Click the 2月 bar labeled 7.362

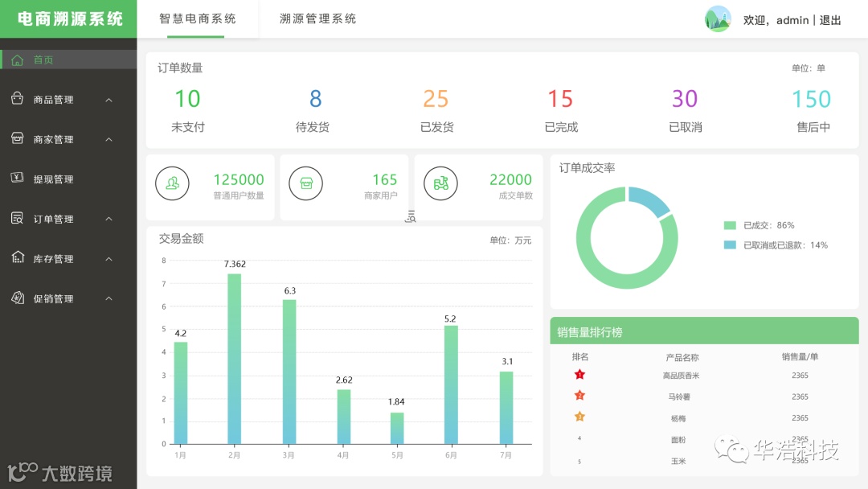(234, 359)
